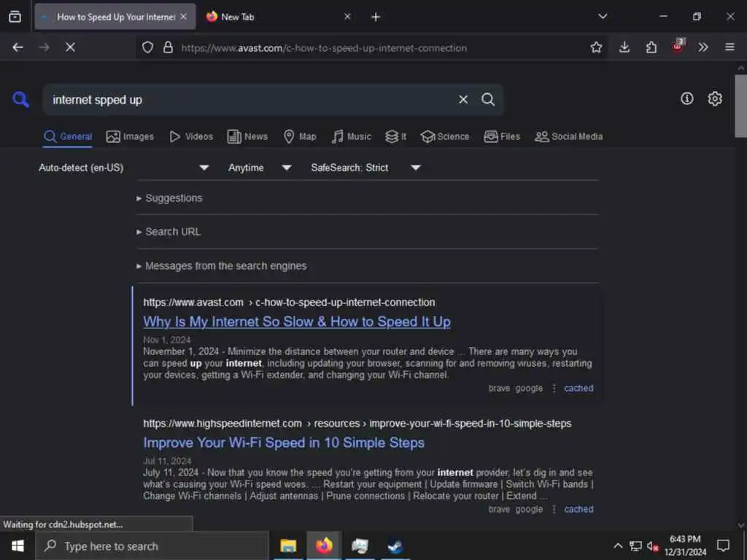This screenshot has width=747, height=560.
Task: Close the New Tab tab
Action: click(x=347, y=17)
